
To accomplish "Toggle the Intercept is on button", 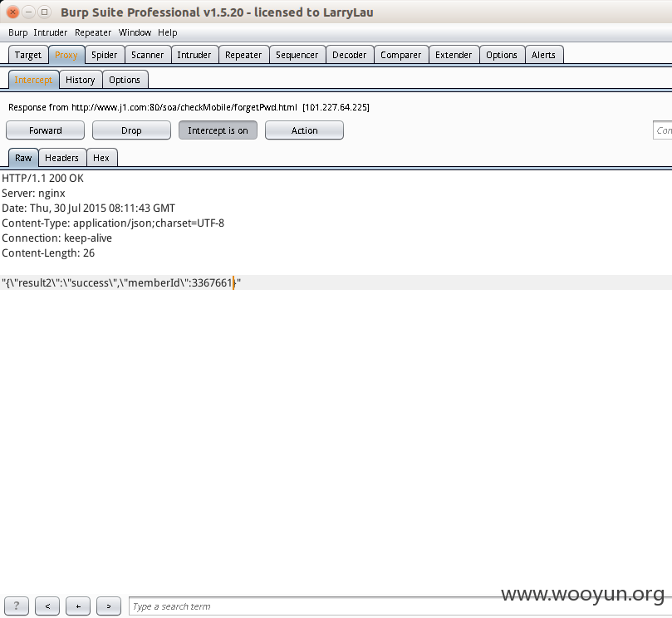I will point(218,130).
